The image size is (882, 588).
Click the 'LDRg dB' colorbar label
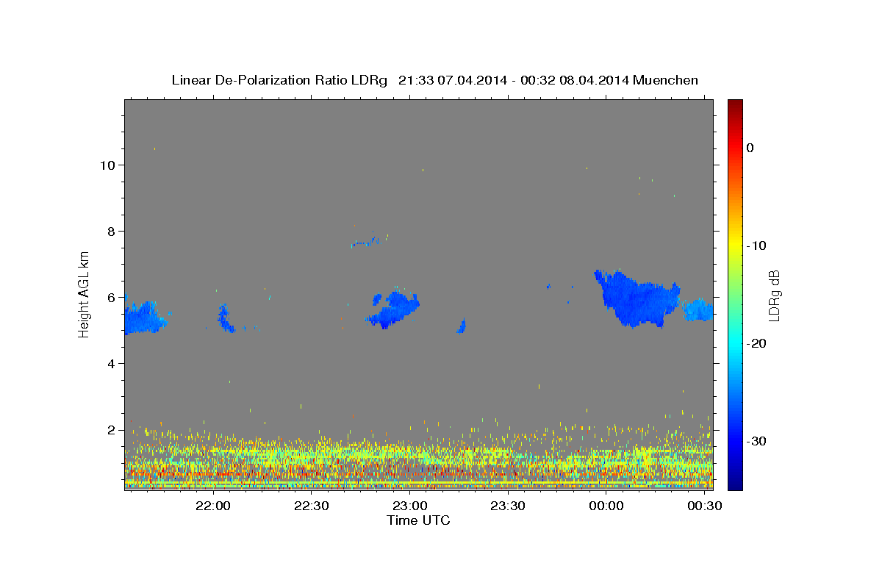point(774,295)
